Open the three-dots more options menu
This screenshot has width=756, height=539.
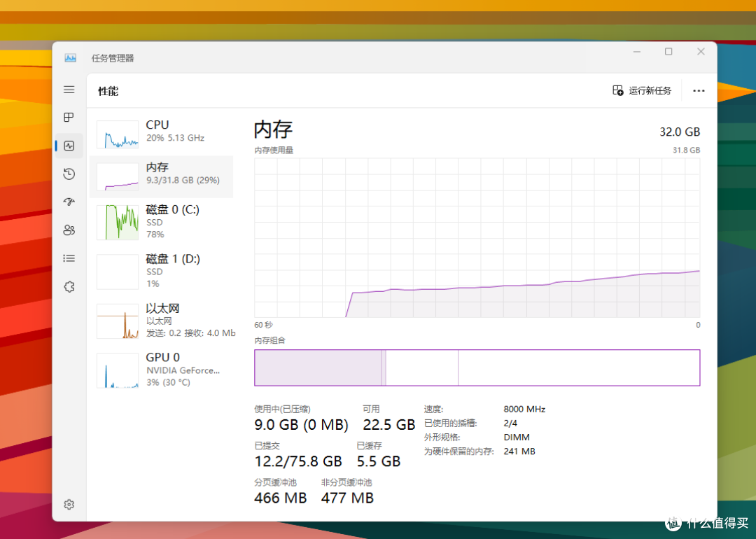pyautogui.click(x=698, y=90)
